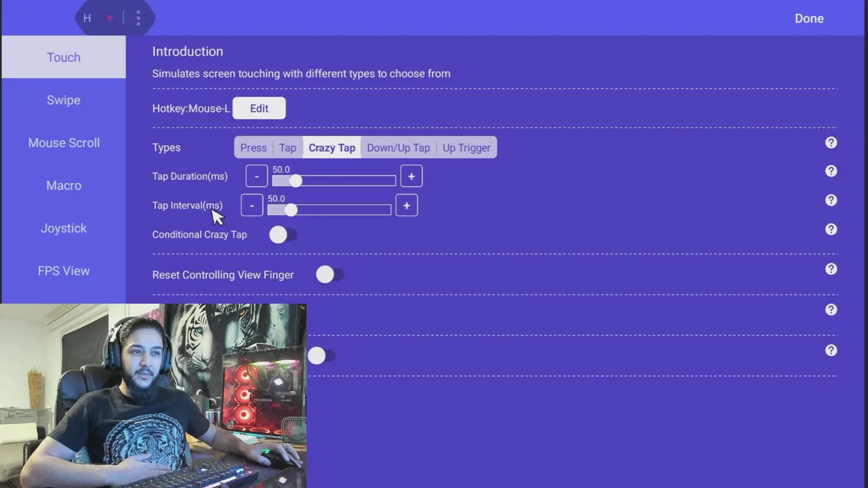This screenshot has height=488, width=868.
Task: Decrease Tap Interval with minus button
Action: (252, 205)
